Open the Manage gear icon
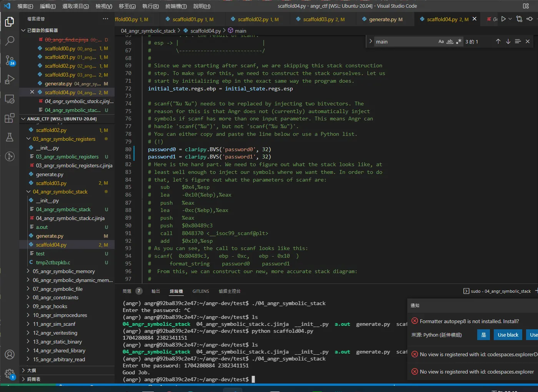The width and height of the screenshot is (538, 392). click(x=10, y=374)
